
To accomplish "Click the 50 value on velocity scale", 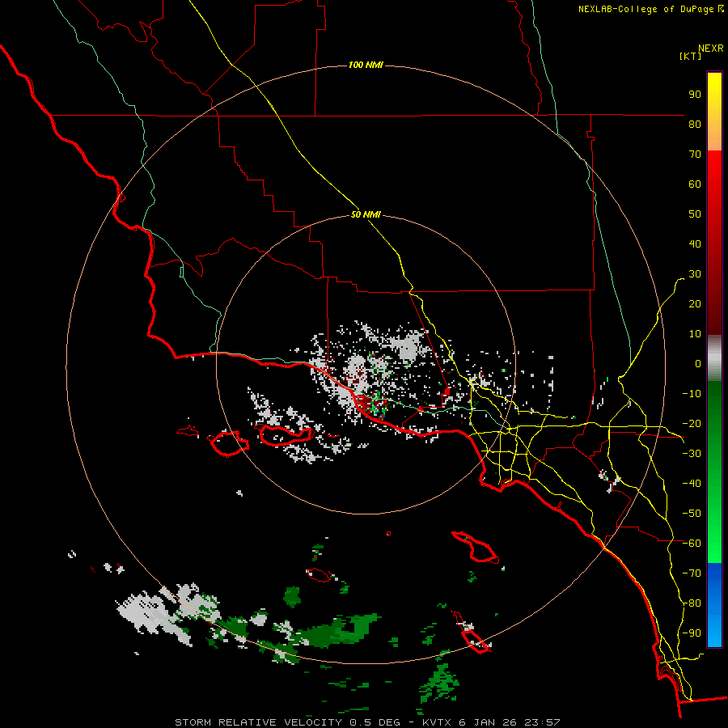I will pos(695,214).
